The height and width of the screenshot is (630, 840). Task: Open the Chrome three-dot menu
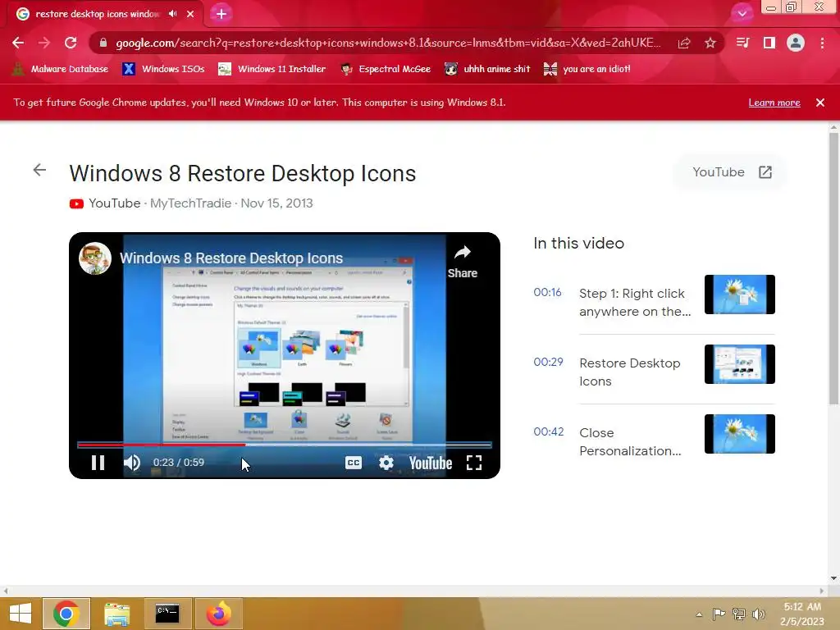[x=822, y=43]
